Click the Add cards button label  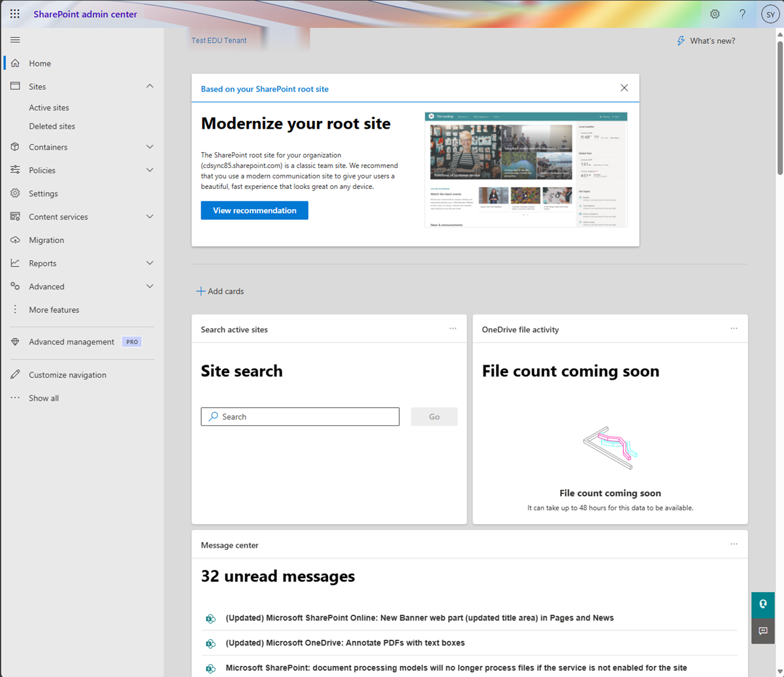(225, 291)
